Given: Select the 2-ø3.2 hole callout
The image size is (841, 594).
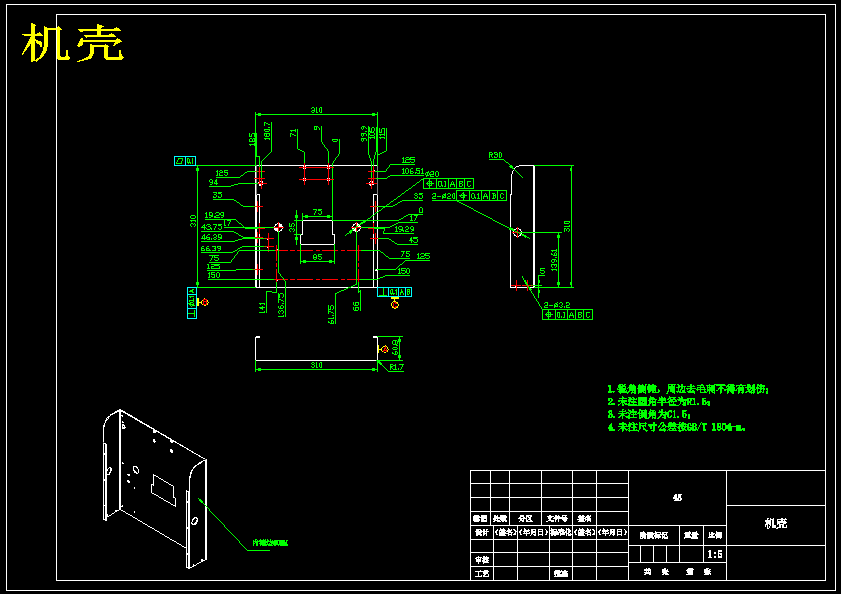Looking at the screenshot, I should point(557,305).
